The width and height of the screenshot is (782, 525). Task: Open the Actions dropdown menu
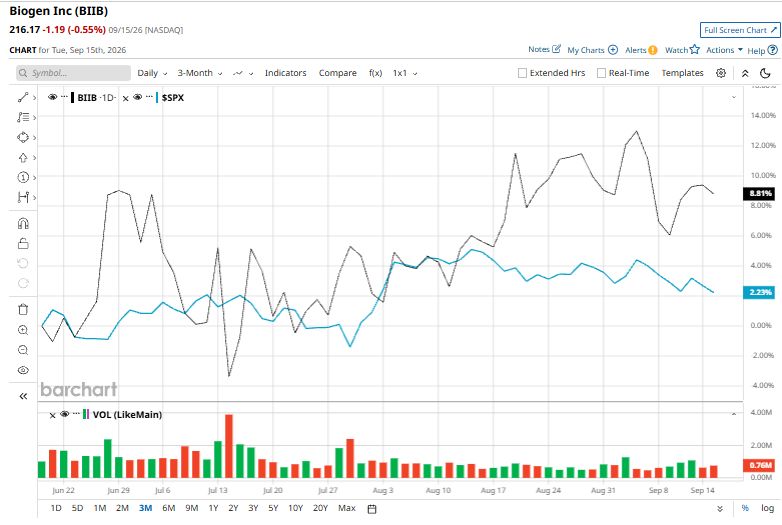(x=724, y=50)
